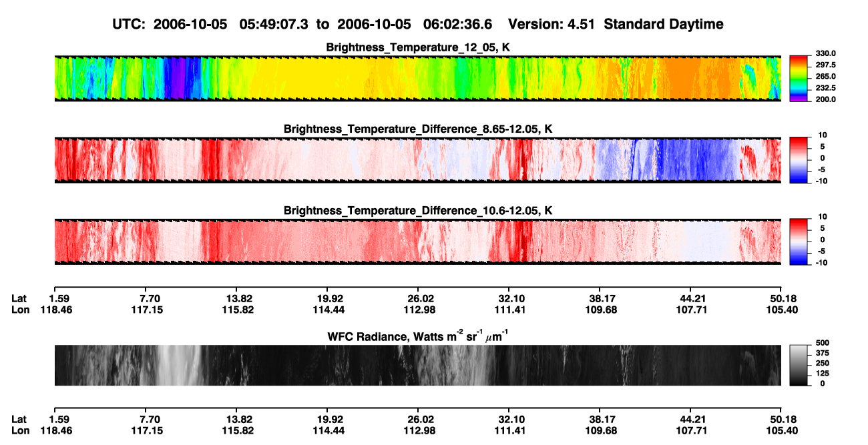Click the 'Lat' row label below the WFC Radiance strip
This screenshot has height=445, width=868.
[19, 420]
